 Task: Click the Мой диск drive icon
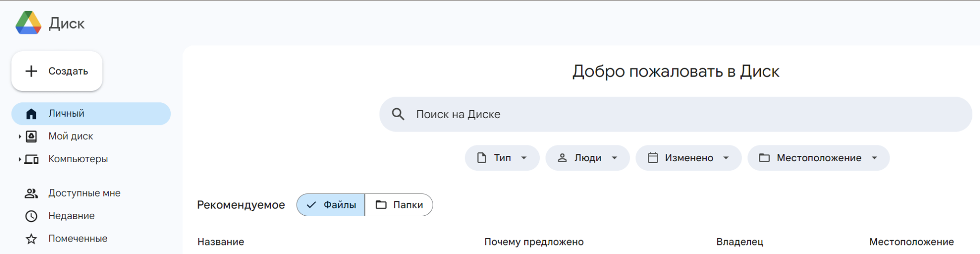31,136
